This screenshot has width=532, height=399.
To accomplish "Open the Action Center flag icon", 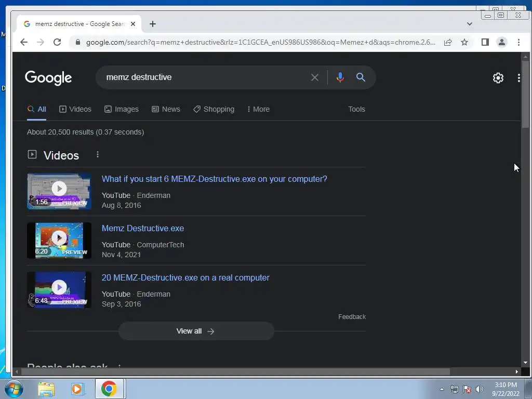I will tap(467, 389).
